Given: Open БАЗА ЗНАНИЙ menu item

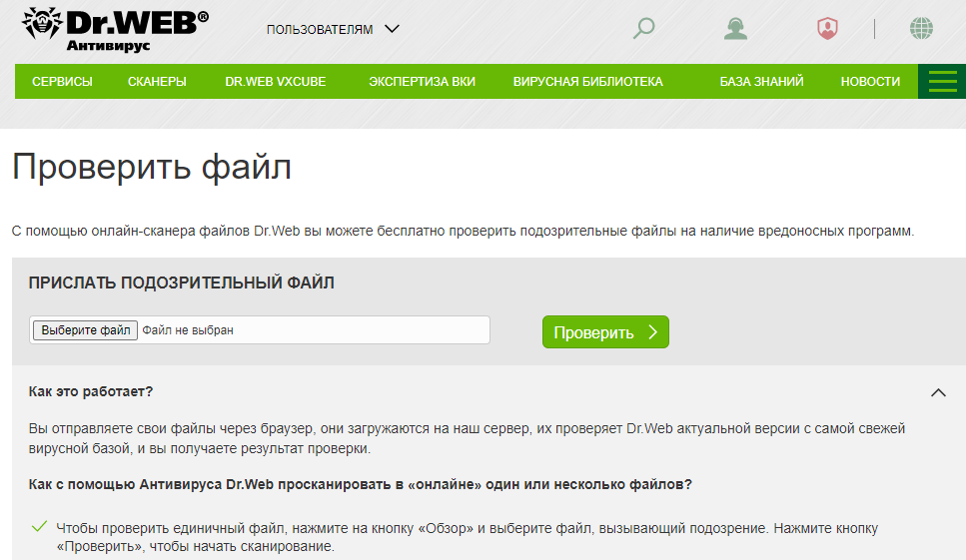Looking at the screenshot, I should (762, 81).
